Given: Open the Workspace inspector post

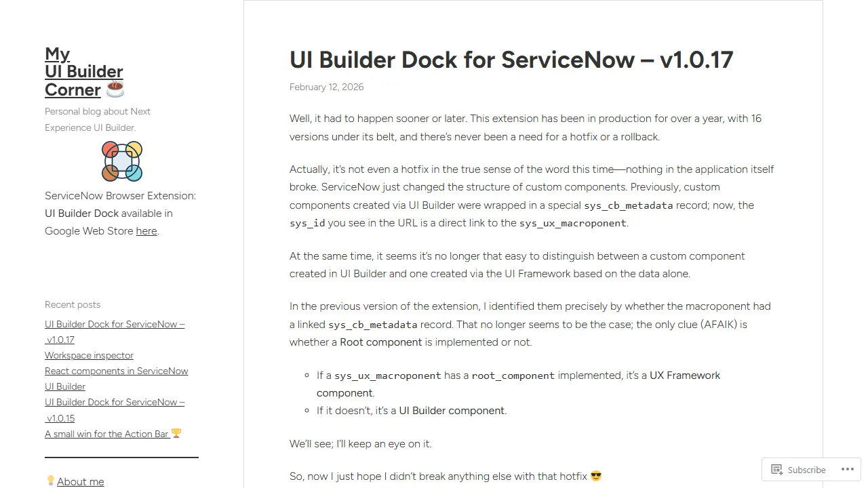Looking at the screenshot, I should 89,355.
